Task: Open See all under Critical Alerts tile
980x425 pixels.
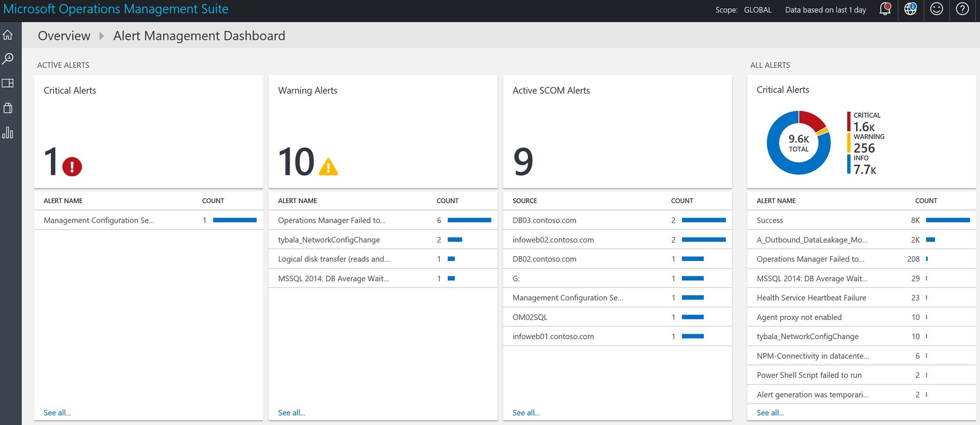Action: [57, 413]
